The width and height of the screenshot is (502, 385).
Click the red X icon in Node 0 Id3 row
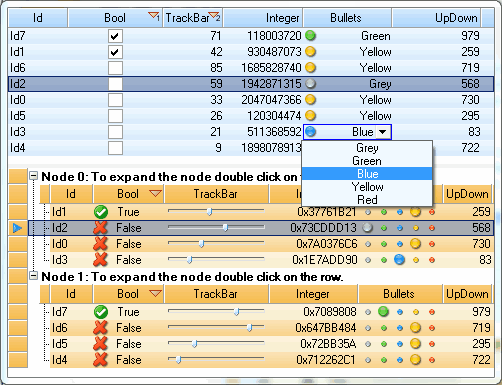click(x=101, y=260)
